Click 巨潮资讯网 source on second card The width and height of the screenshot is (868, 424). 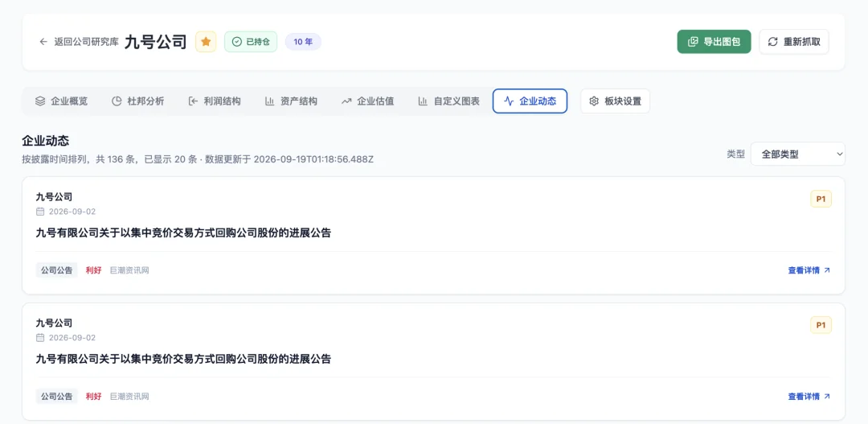pos(129,397)
